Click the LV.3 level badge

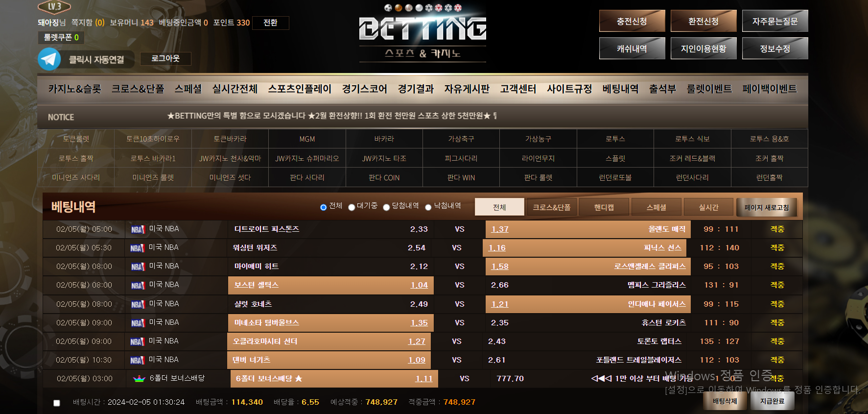tap(54, 7)
